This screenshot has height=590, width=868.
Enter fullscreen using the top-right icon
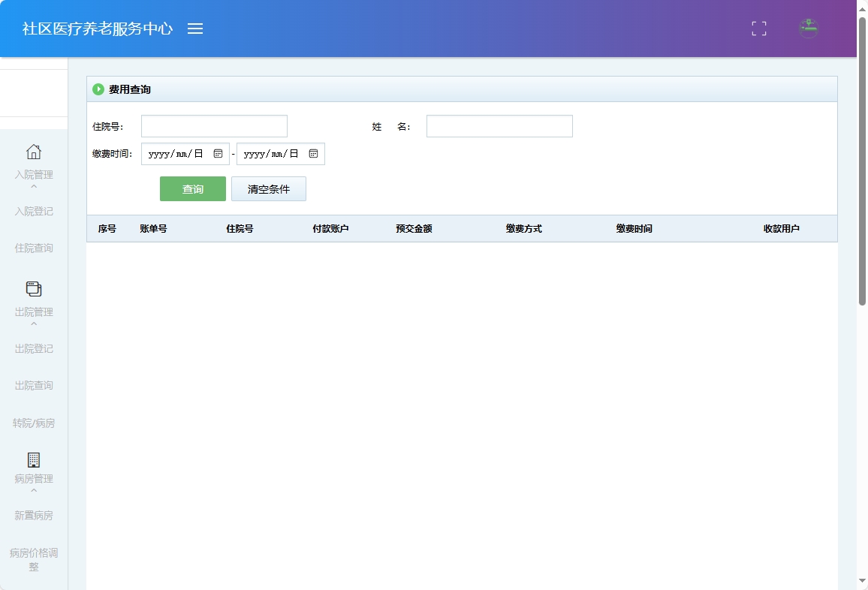pyautogui.click(x=758, y=29)
